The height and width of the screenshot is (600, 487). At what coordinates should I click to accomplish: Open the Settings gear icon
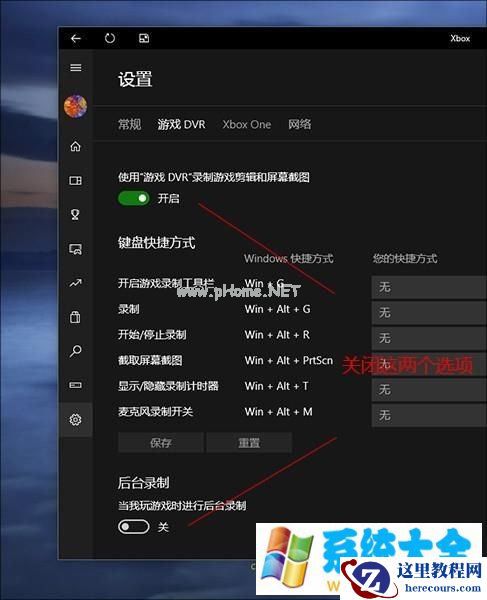pos(75,419)
